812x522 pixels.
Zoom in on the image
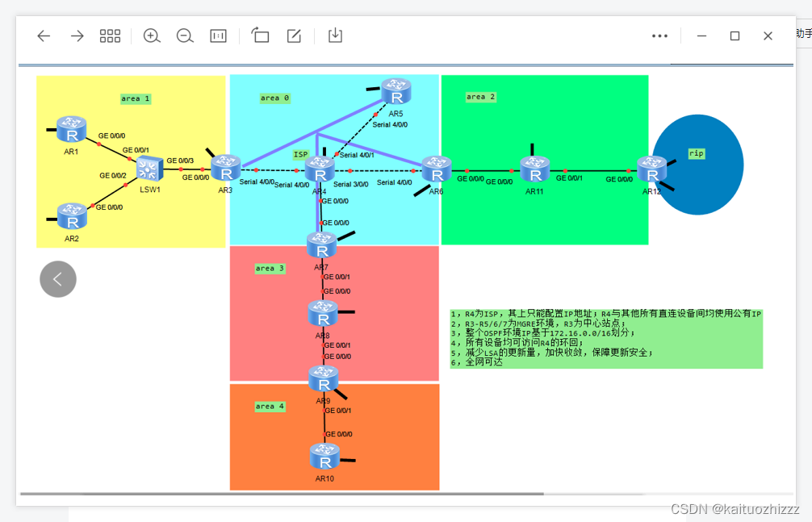click(x=152, y=35)
